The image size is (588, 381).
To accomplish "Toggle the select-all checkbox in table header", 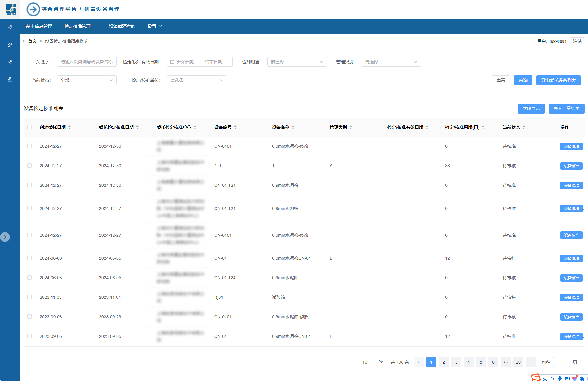I will click(29, 127).
